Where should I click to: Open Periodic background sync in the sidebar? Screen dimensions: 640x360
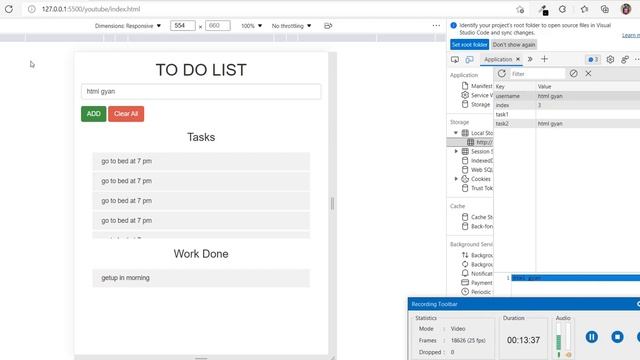[476, 292]
